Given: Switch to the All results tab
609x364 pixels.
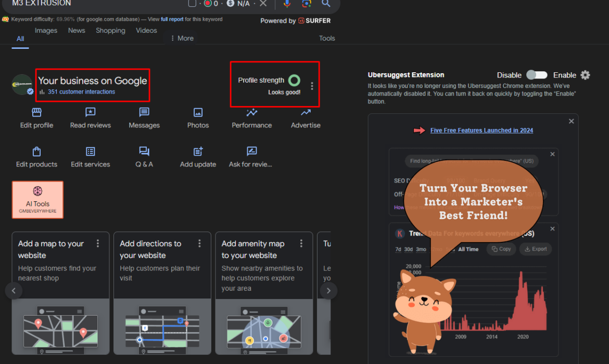Looking at the screenshot, I should 20,39.
